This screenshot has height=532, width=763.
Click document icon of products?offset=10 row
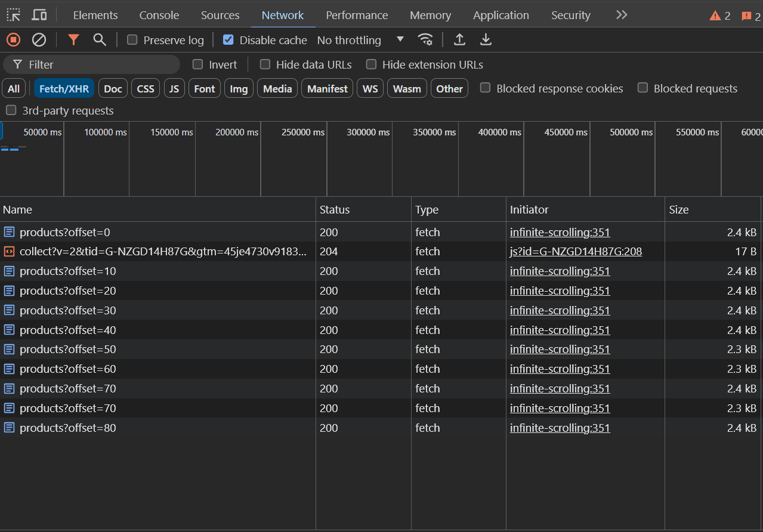tap(9, 271)
